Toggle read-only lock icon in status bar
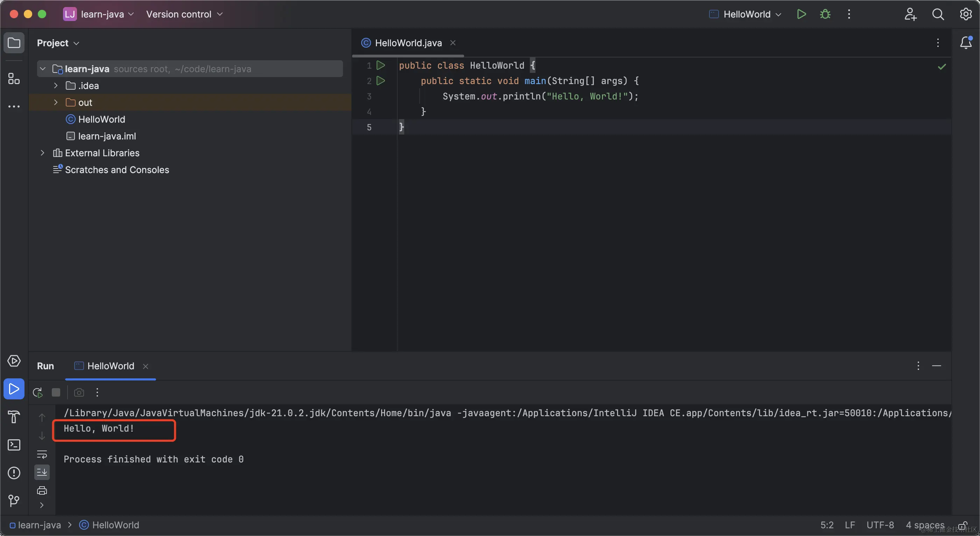The width and height of the screenshot is (980, 536). pyautogui.click(x=962, y=525)
